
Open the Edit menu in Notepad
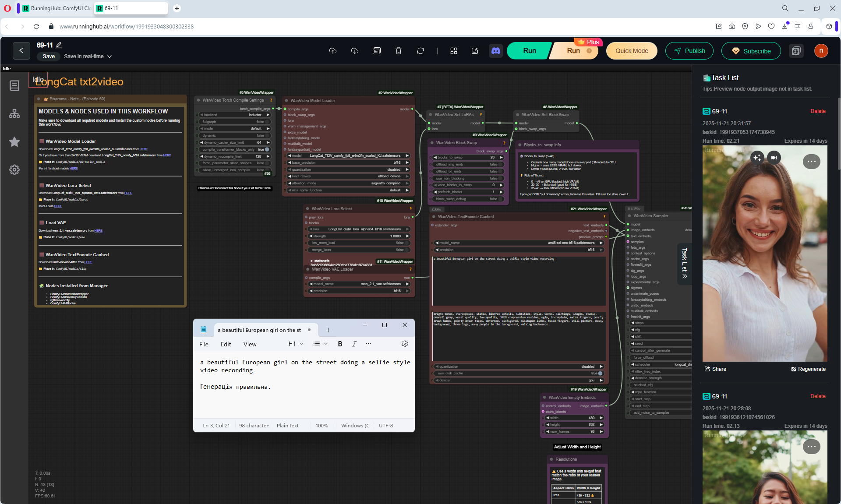point(226,345)
